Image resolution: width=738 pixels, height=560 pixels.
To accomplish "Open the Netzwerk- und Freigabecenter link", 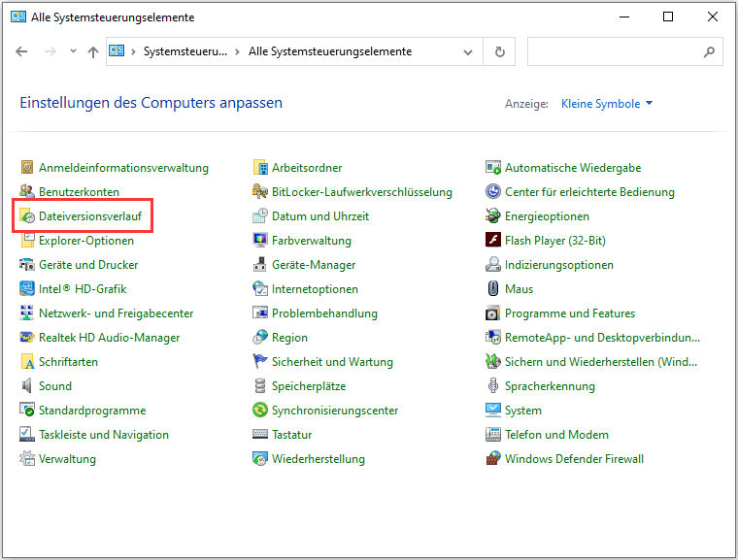I will (x=116, y=313).
